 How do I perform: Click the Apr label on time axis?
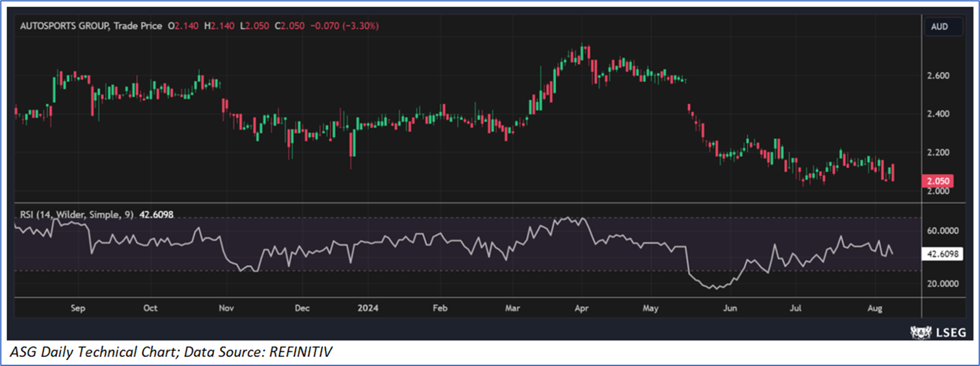(x=581, y=308)
